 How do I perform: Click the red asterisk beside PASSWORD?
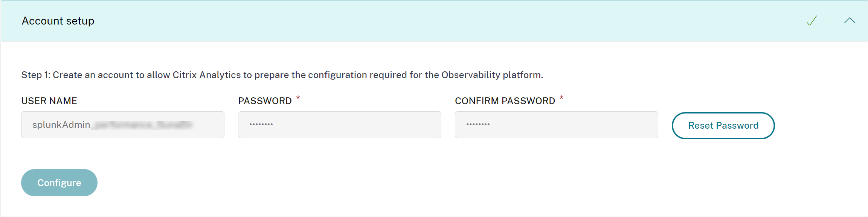point(298,98)
